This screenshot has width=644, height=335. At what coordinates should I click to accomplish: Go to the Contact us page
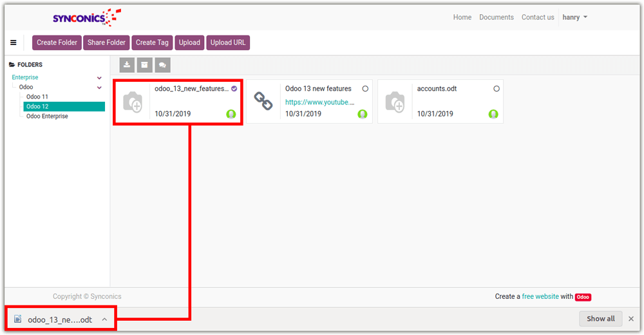537,17
